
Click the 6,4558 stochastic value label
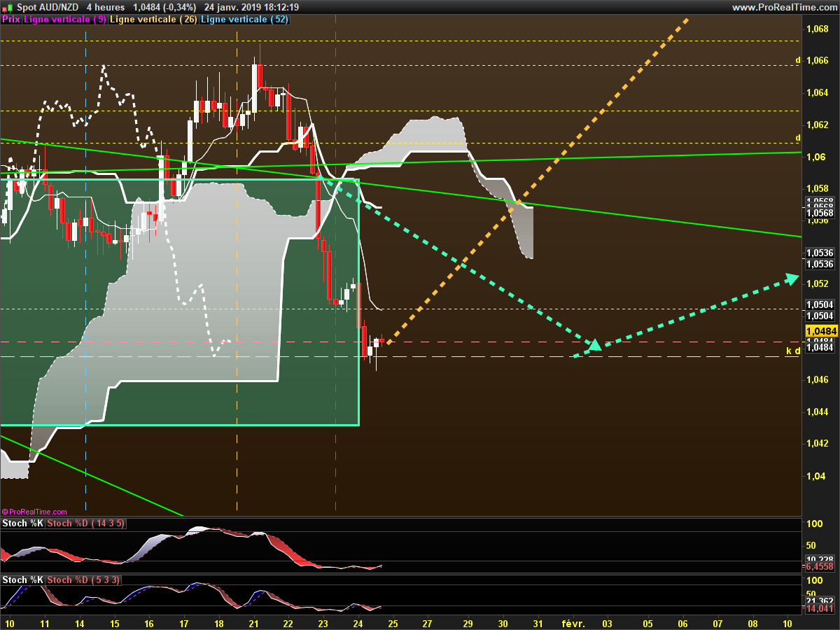coord(820,566)
